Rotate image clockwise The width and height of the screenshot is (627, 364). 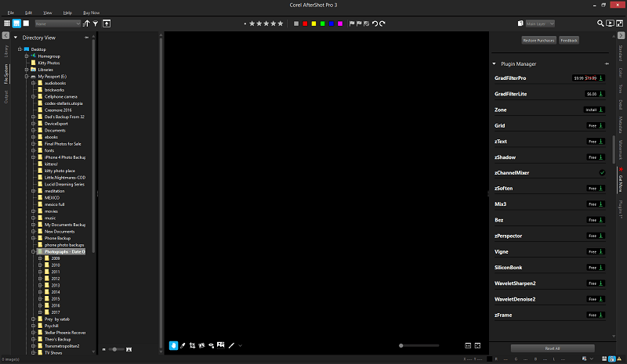(382, 23)
